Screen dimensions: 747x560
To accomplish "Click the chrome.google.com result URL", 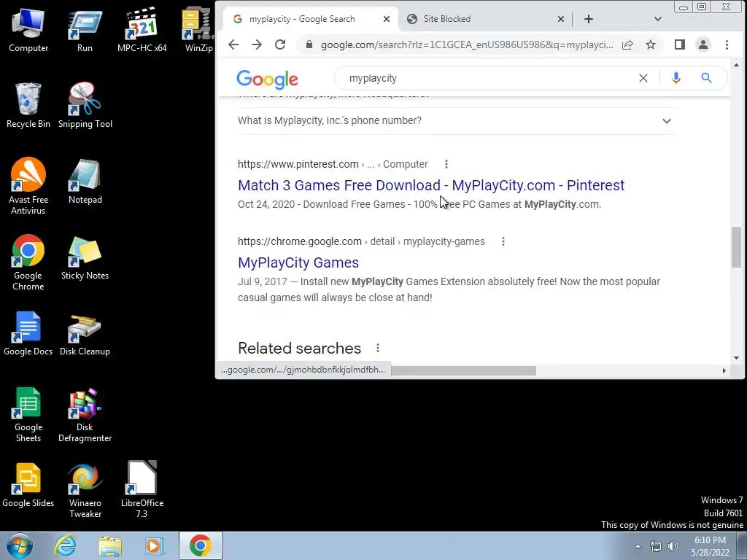I will click(x=361, y=241).
